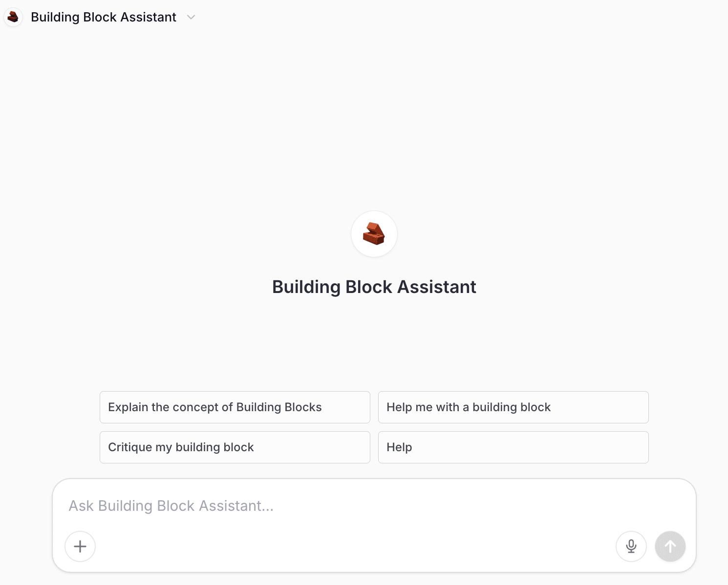Viewport: 728px width, 585px height.
Task: Place the cursor in the message composer area
Action: 374,506
